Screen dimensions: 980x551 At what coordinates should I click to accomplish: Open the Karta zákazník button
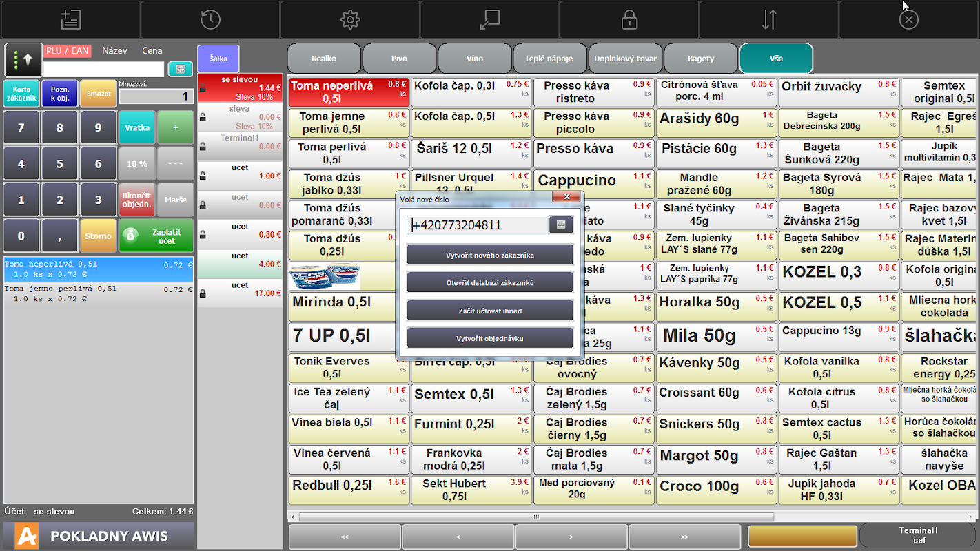tap(21, 94)
